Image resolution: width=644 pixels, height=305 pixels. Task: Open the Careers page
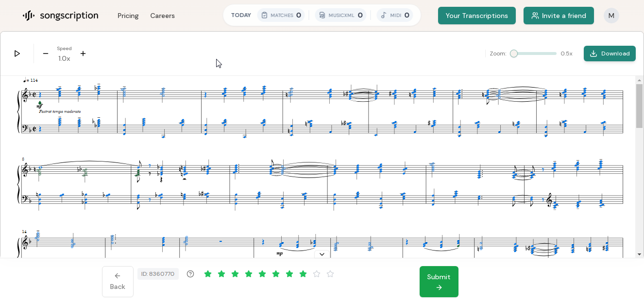[x=162, y=16]
